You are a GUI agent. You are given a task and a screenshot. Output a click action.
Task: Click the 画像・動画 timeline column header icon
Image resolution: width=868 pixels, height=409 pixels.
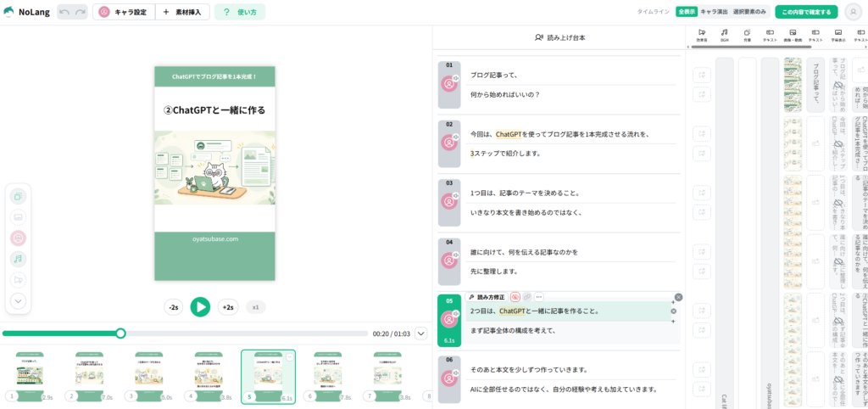tap(793, 34)
